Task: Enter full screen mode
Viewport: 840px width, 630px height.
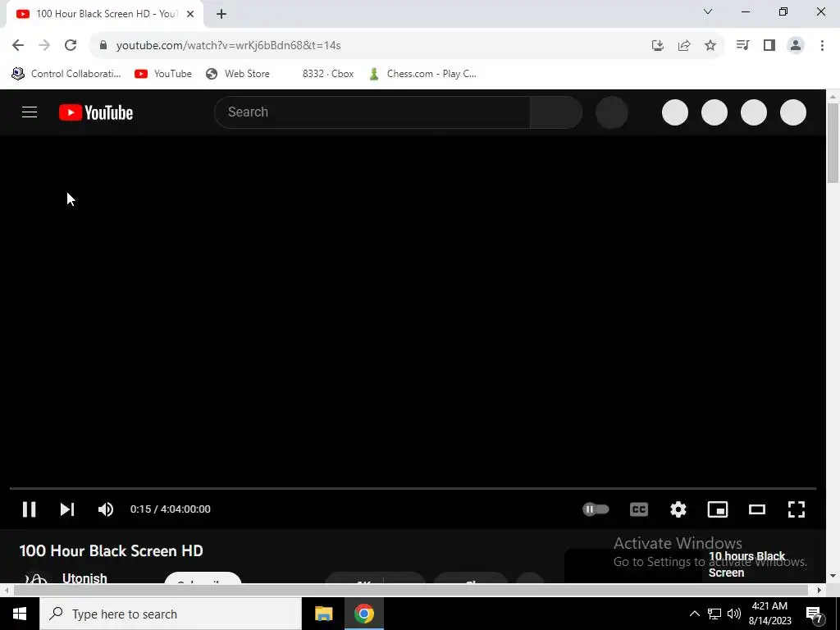Action: [x=796, y=509]
